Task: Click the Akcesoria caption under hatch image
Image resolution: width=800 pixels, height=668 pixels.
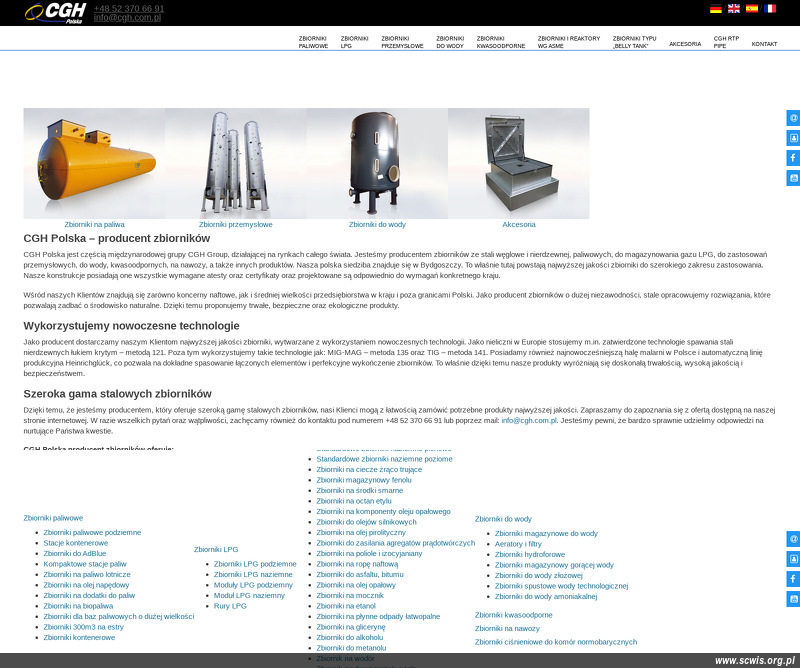Action: pos(519,225)
